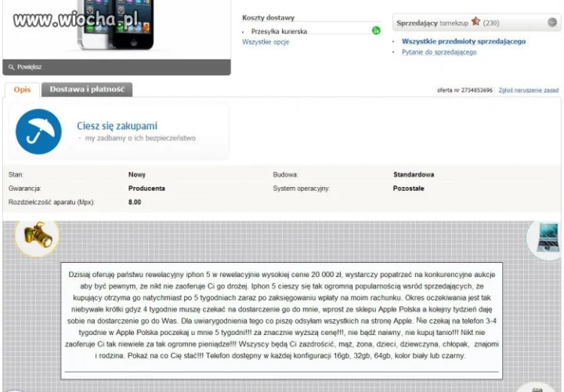Click the Przesyłka kurierska delivery option
The width and height of the screenshot is (564, 392).
[279, 31]
